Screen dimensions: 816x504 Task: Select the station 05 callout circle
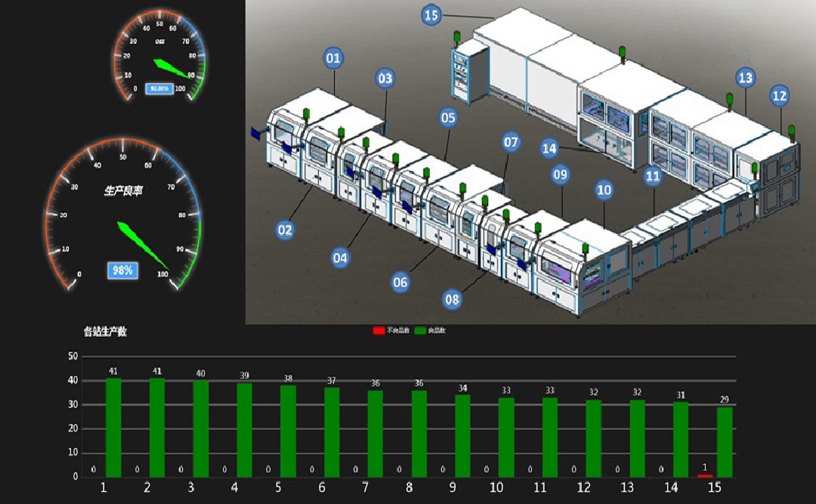pos(448,118)
